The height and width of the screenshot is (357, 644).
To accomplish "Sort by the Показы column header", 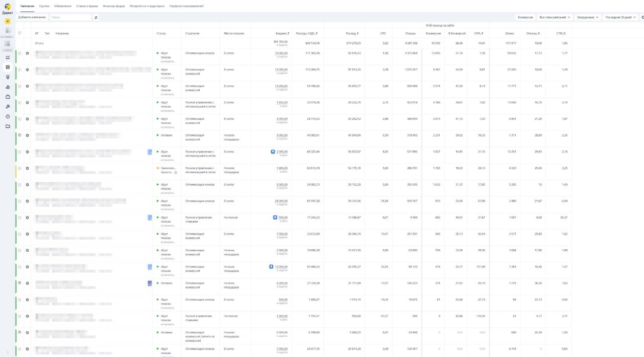I will (411, 33).
